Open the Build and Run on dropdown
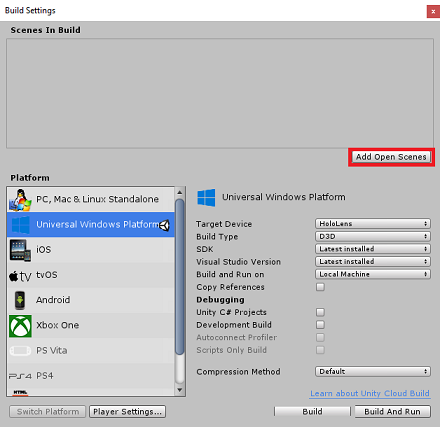The image size is (440, 427). click(373, 274)
